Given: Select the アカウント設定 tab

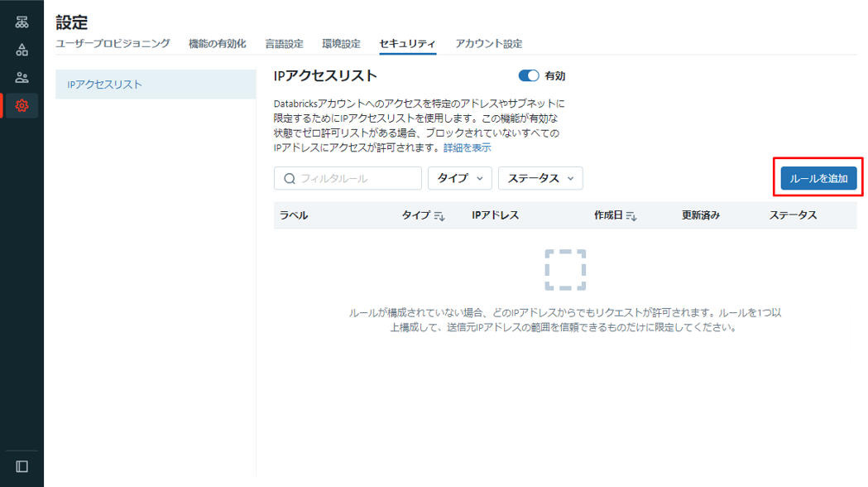Looking at the screenshot, I should click(488, 44).
